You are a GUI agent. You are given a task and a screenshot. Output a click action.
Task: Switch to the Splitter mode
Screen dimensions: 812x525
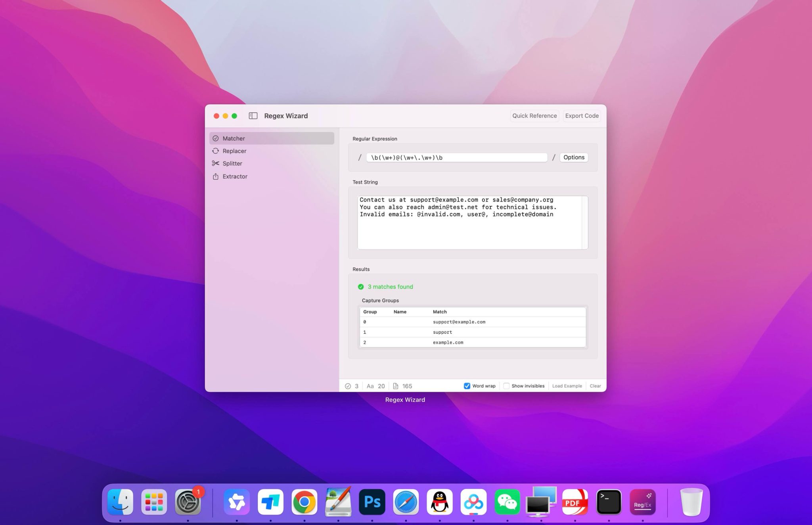click(232, 163)
